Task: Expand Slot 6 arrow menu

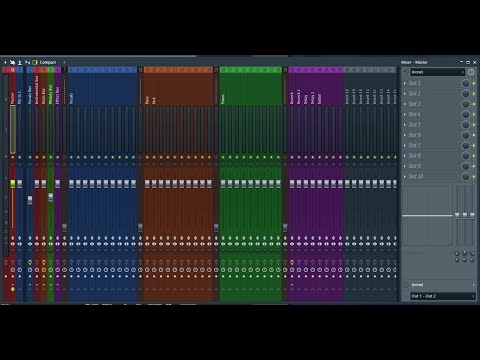Action: click(405, 135)
